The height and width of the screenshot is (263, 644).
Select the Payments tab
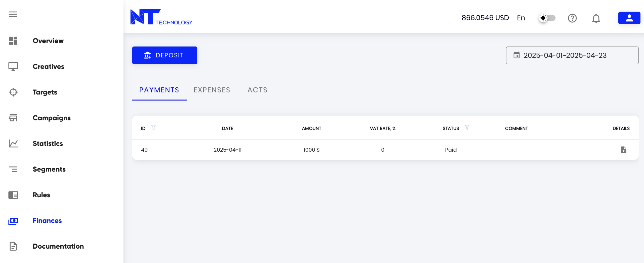click(x=159, y=90)
